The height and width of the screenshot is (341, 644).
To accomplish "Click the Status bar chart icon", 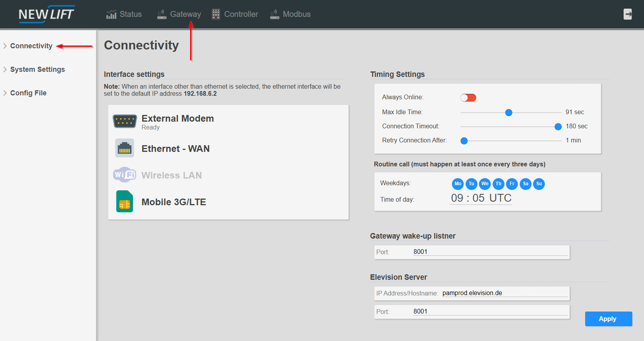I will 111,15.
